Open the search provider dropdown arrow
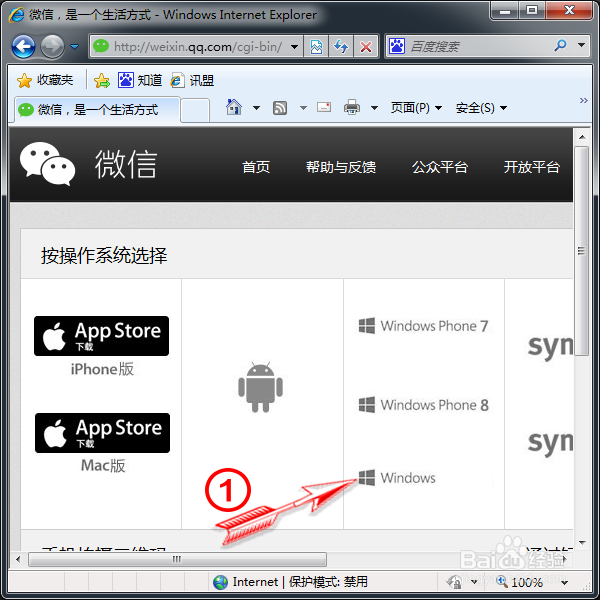The height and width of the screenshot is (600, 600). [581, 46]
